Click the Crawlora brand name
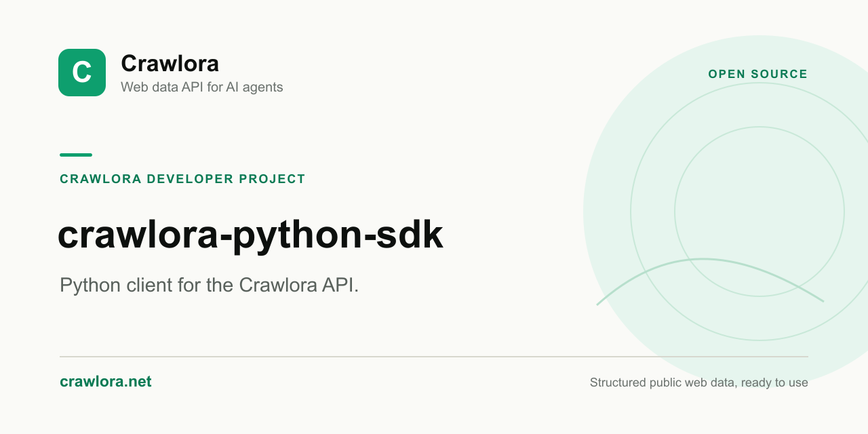Screen dimensions: 868x434 pyautogui.click(x=170, y=64)
